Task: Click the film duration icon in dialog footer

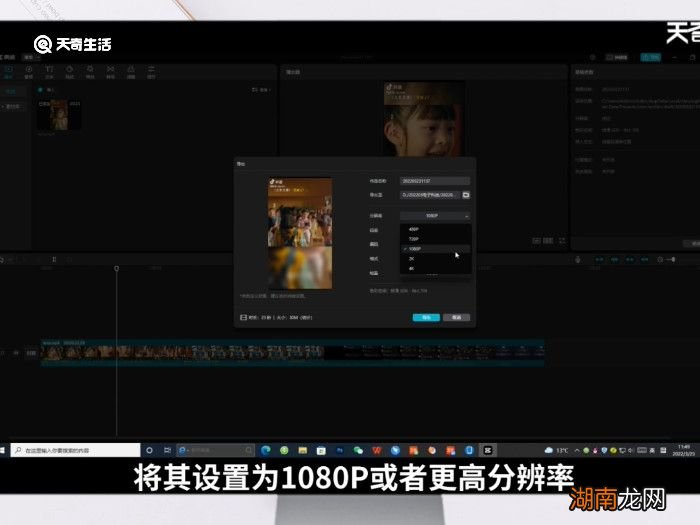Action: click(x=243, y=317)
